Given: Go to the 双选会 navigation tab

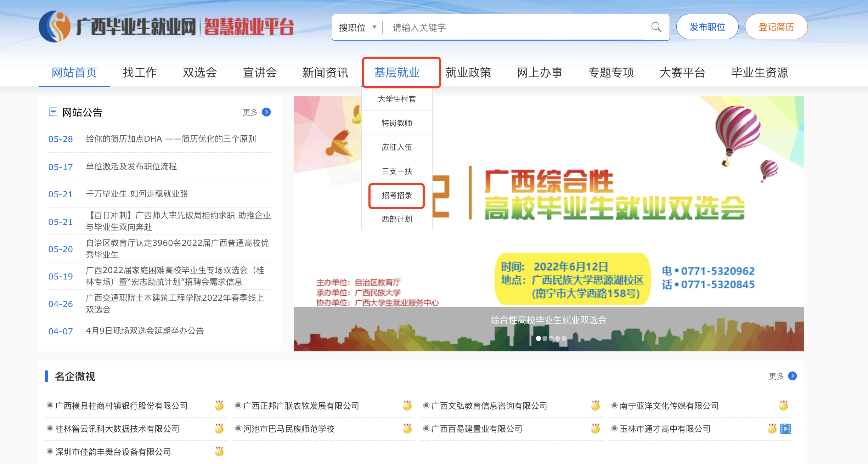Looking at the screenshot, I should (x=200, y=73).
